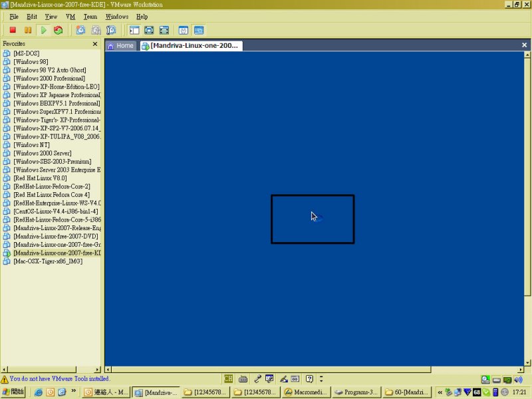Open the 60-[Mandri... taskbar button
Image resolution: width=532 pixels, height=399 pixels.
[406, 392]
